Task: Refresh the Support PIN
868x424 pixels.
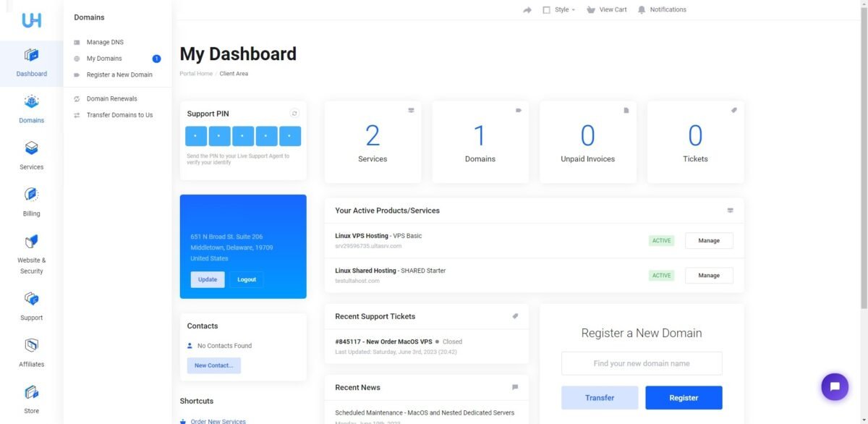Action: [x=294, y=114]
